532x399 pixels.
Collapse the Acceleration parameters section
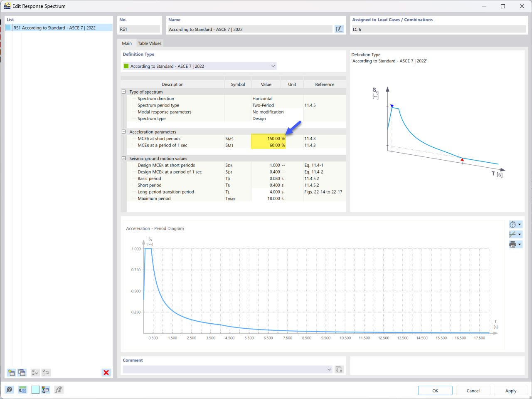pyautogui.click(x=123, y=132)
